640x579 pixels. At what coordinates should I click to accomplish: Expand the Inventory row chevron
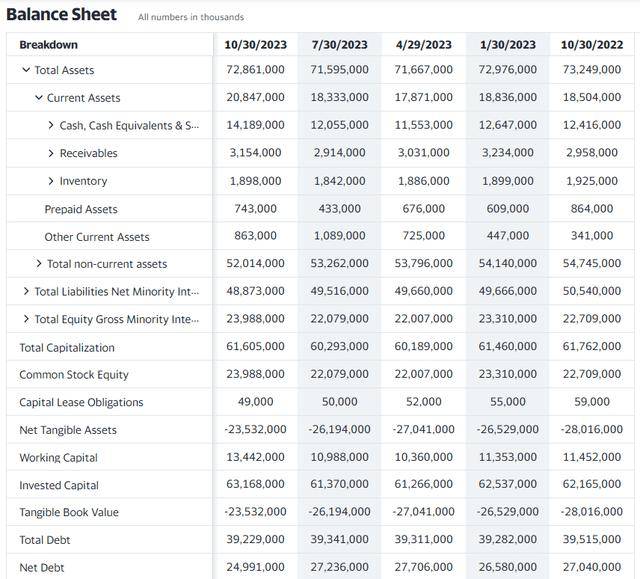[51, 181]
